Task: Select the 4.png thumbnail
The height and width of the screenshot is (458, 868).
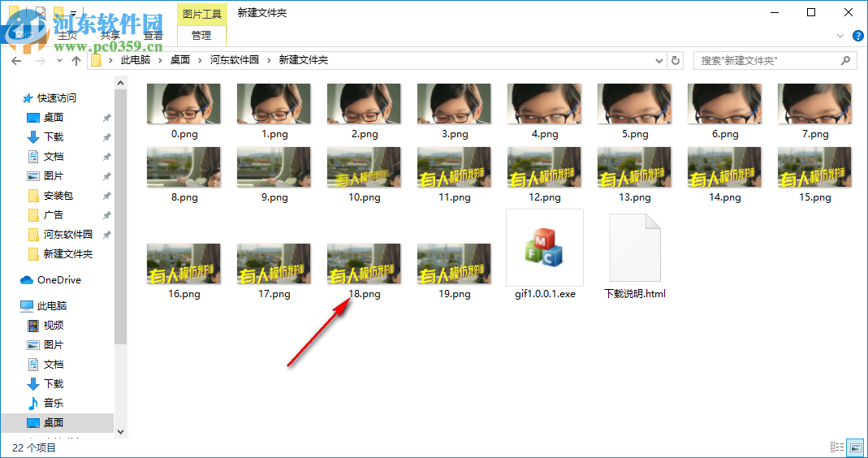Action: (x=544, y=104)
